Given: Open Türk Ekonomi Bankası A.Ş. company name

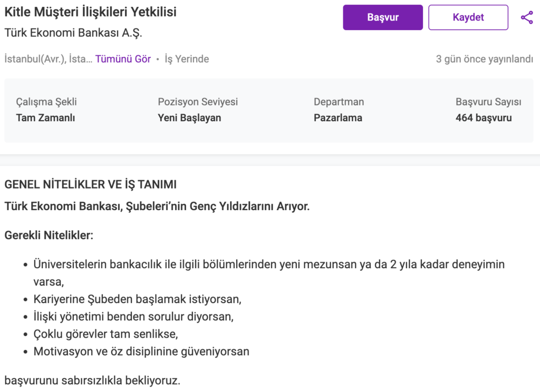Looking at the screenshot, I should click(73, 33).
